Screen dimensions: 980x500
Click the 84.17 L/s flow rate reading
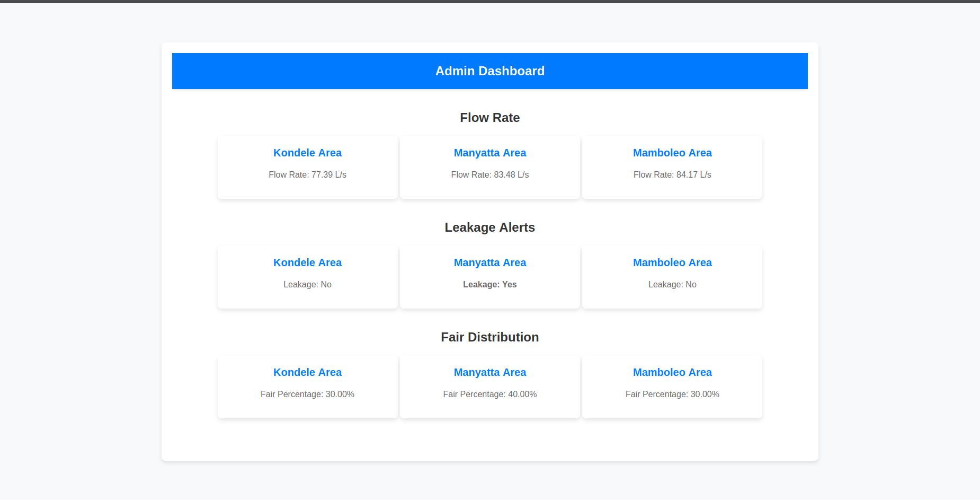coord(672,174)
